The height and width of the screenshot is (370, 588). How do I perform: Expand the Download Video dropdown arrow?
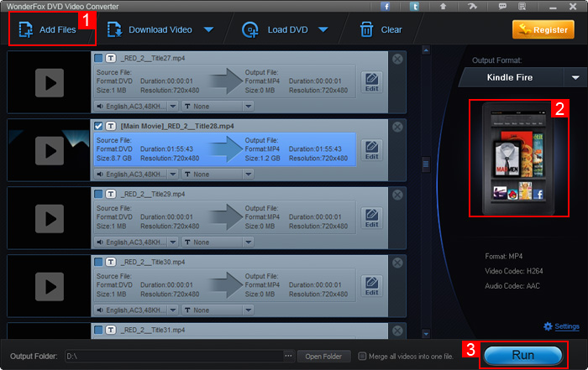click(x=208, y=29)
